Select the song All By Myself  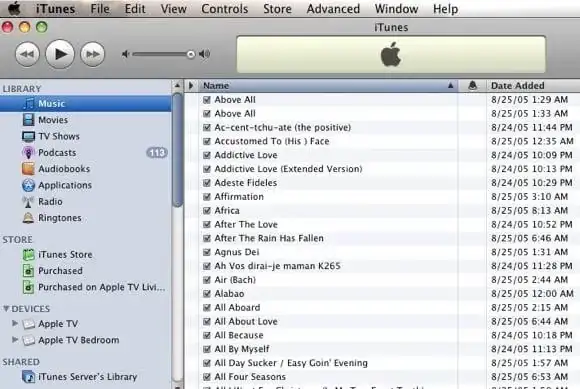click(242, 349)
